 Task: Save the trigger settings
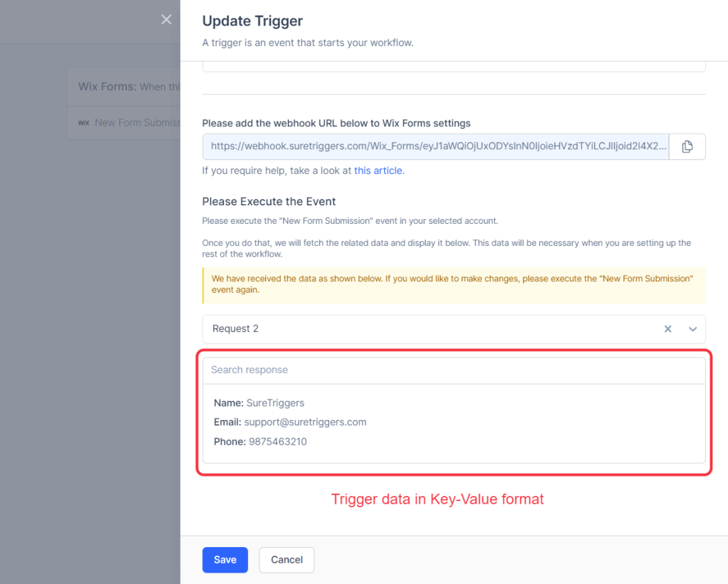[x=225, y=560]
